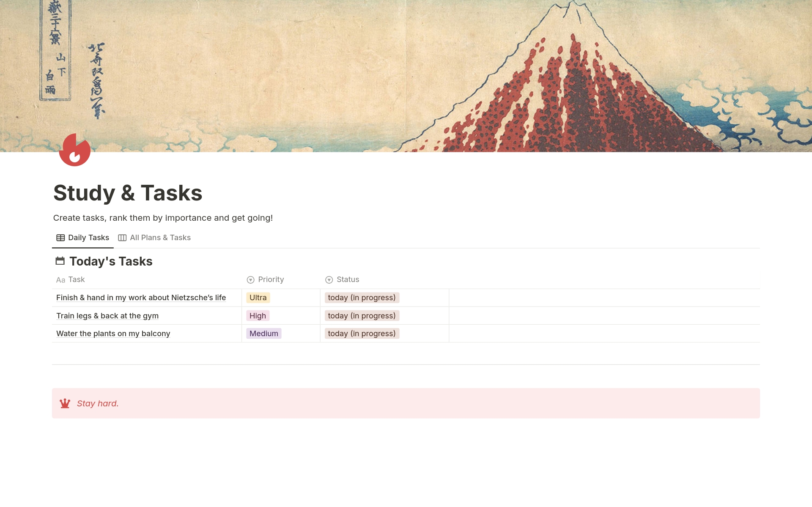The width and height of the screenshot is (812, 507).
Task: Click the 'Stay hard.' callout text
Action: pos(98,403)
